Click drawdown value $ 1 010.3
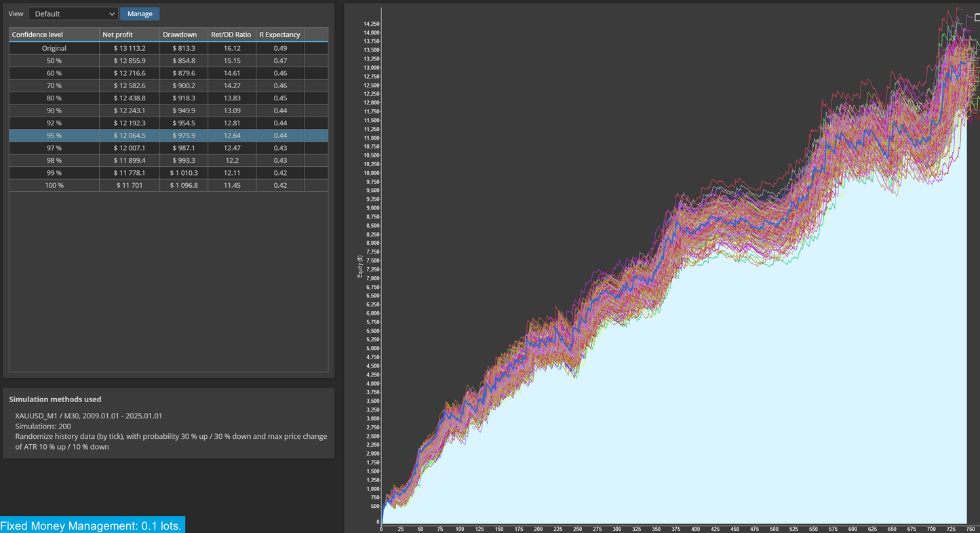 point(184,173)
